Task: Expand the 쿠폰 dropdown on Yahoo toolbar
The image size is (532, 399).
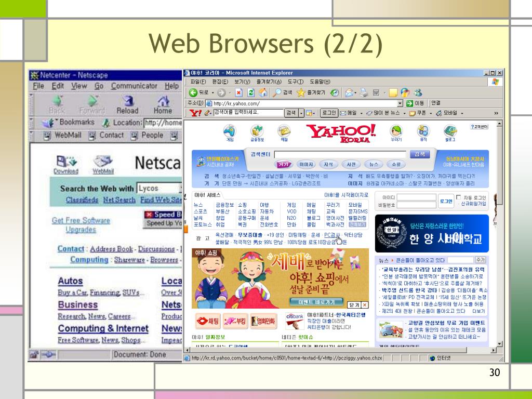Action: pyautogui.click(x=431, y=113)
